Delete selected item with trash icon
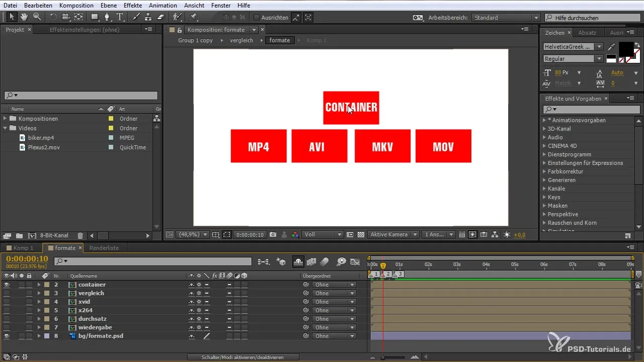Image resolution: width=644 pixels, height=362 pixels. [80, 235]
